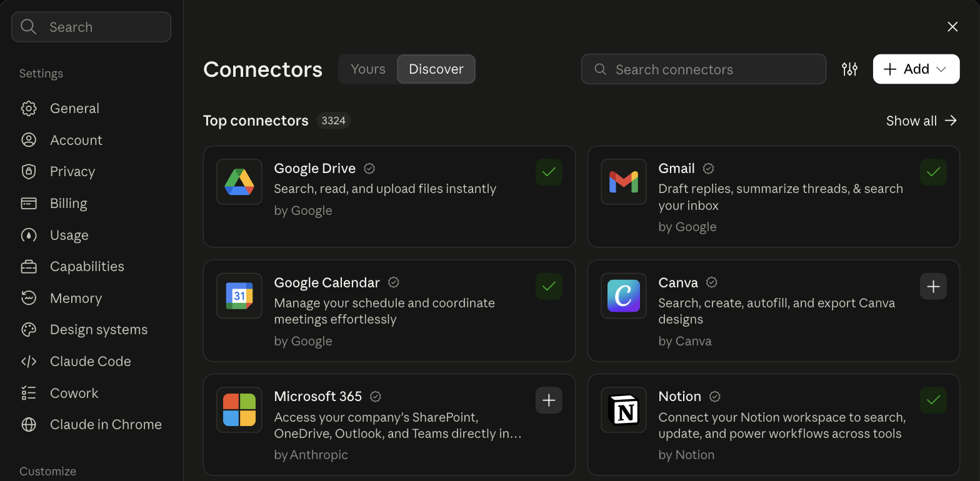
Task: Click the Canva logo icon
Action: pos(624,296)
